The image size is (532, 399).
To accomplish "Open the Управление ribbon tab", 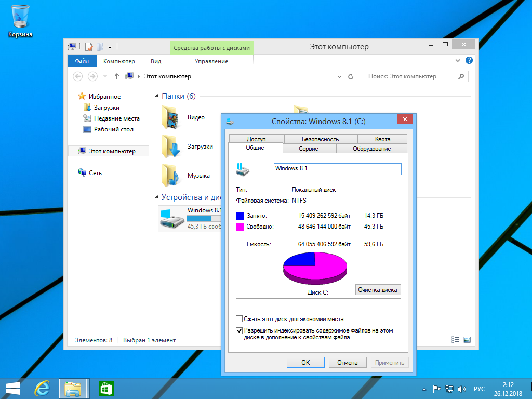I will [211, 61].
